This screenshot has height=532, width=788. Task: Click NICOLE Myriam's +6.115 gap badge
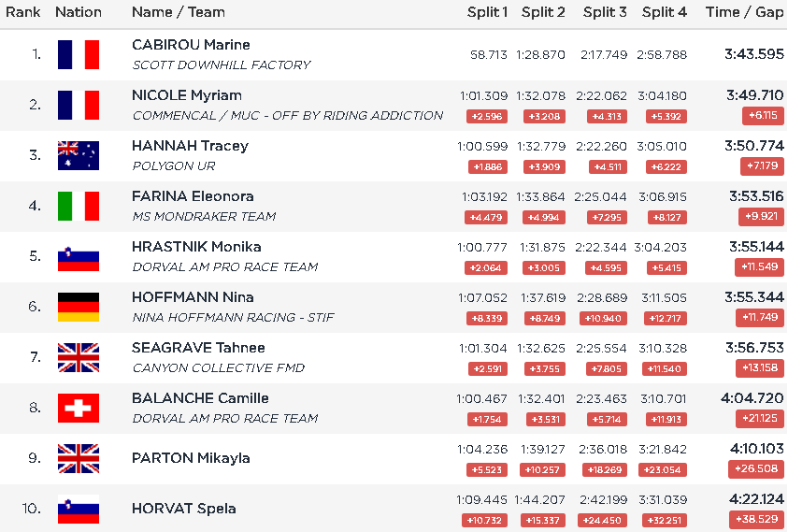764,116
